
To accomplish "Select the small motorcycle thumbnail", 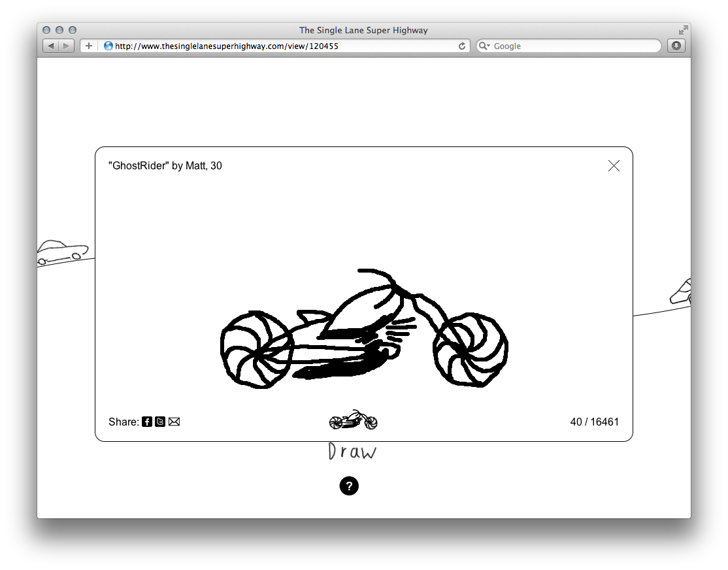I will [353, 420].
